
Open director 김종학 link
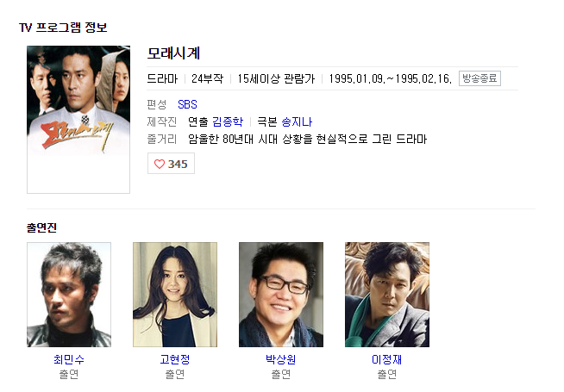pos(228,121)
